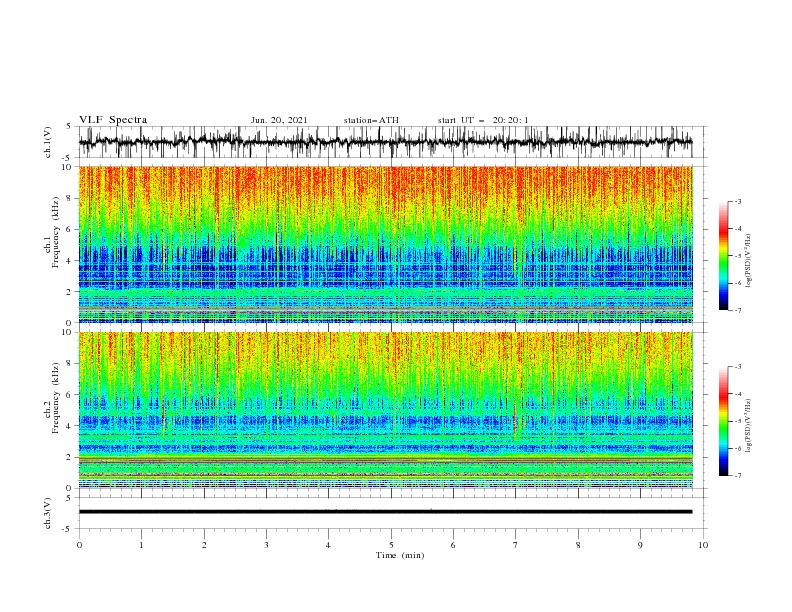Click time axis tick label "9"
The height and width of the screenshot is (612, 792).
point(640,545)
